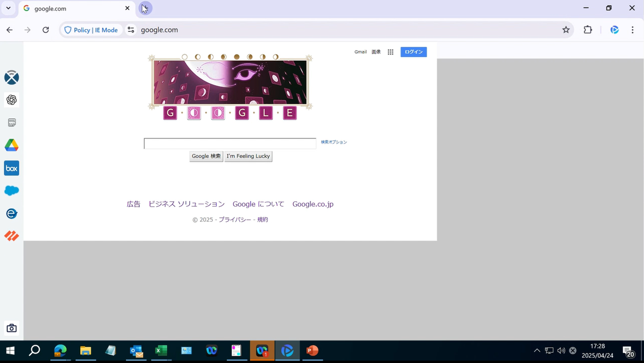
Task: Open the orange striped Palo Alto sidebar icon
Action: coord(12,236)
